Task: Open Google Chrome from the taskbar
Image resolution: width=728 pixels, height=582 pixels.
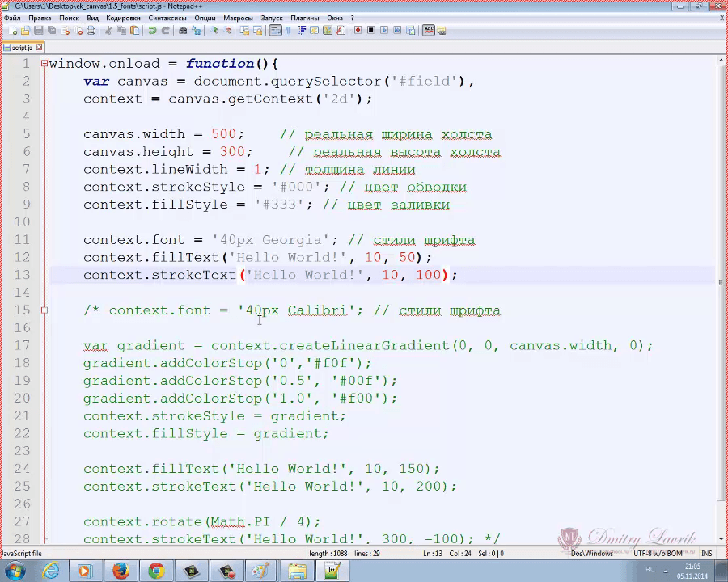Action: pos(156,571)
